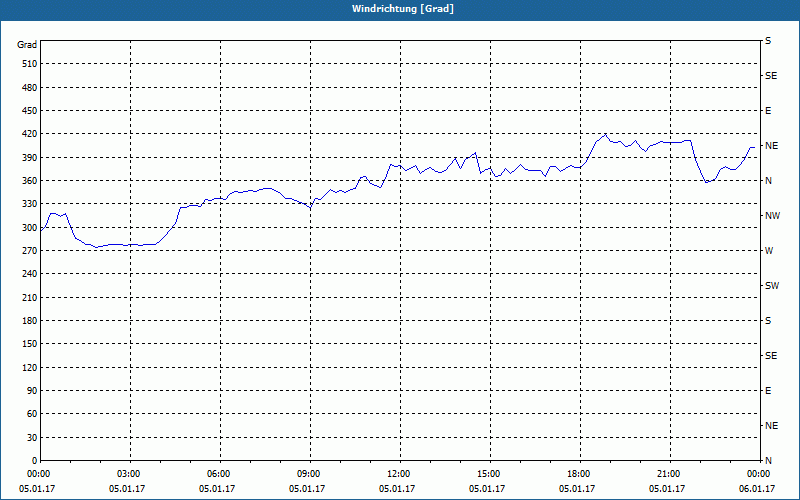Viewport: 800px width, 500px height.
Task: Select the 510 y-axis value
Action: coord(30,64)
